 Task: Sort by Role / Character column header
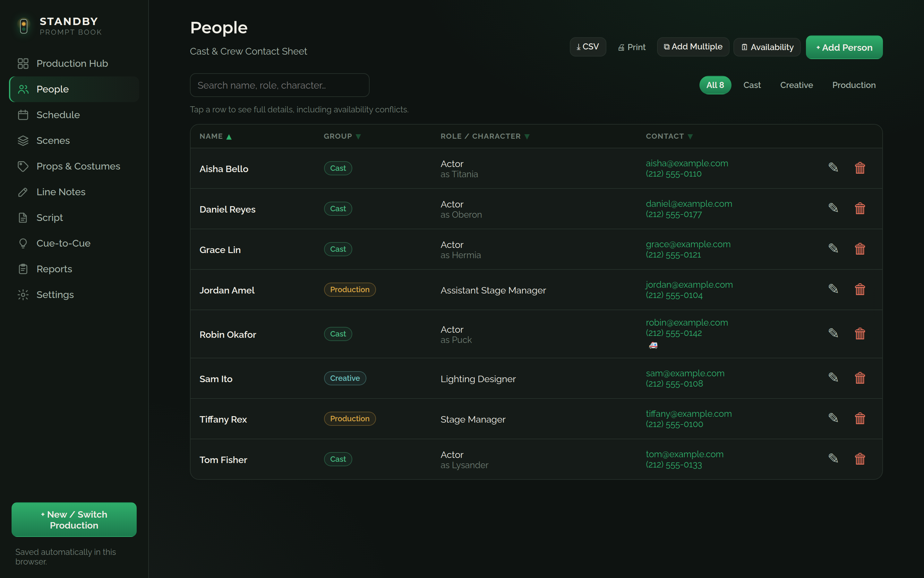pos(485,136)
